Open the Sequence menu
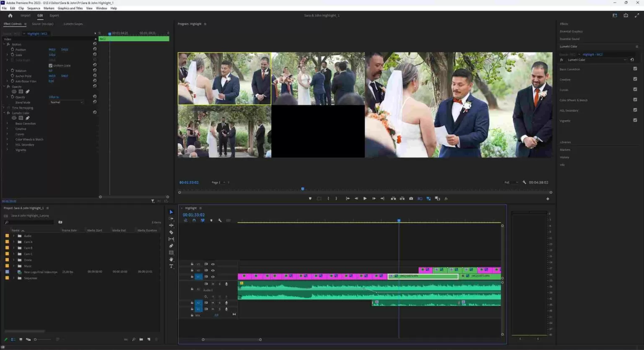 click(x=34, y=8)
